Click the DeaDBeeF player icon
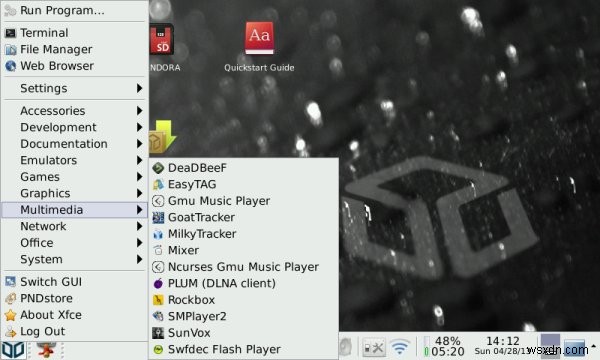The width and height of the screenshot is (600, 360). (x=158, y=168)
